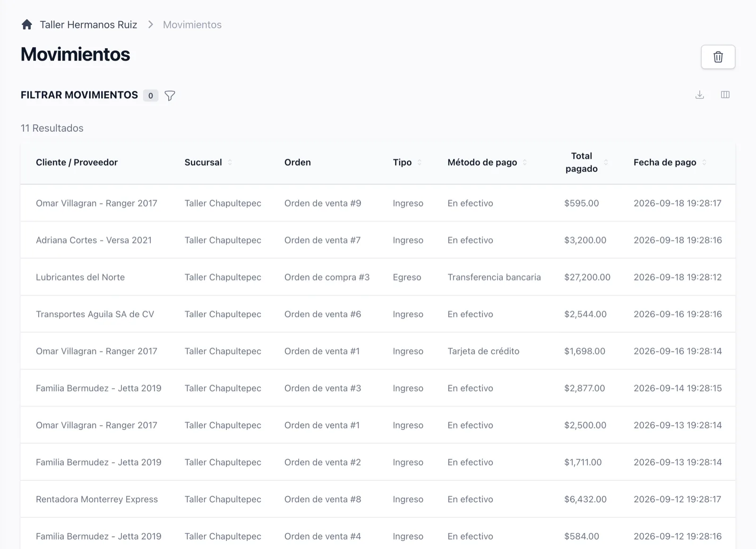The height and width of the screenshot is (549, 756).
Task: Click Rentadora Monterrey Express cell
Action: [x=97, y=499]
